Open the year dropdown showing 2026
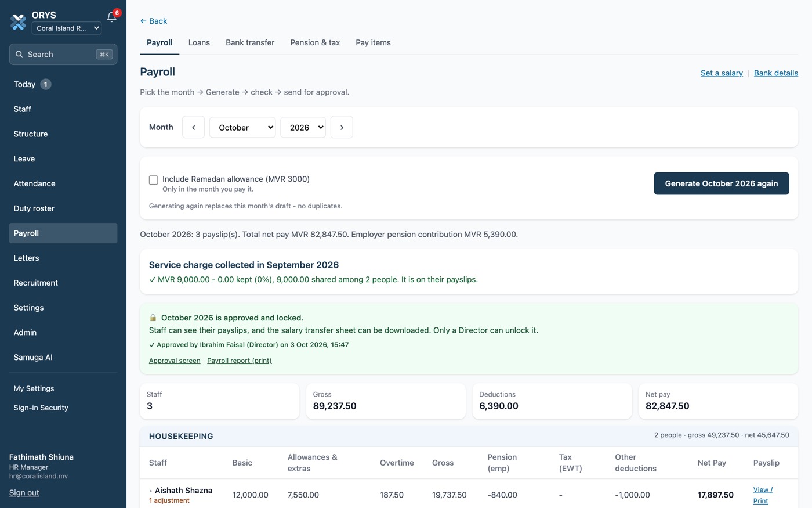Screen dimensions: 812x508 point(303,127)
